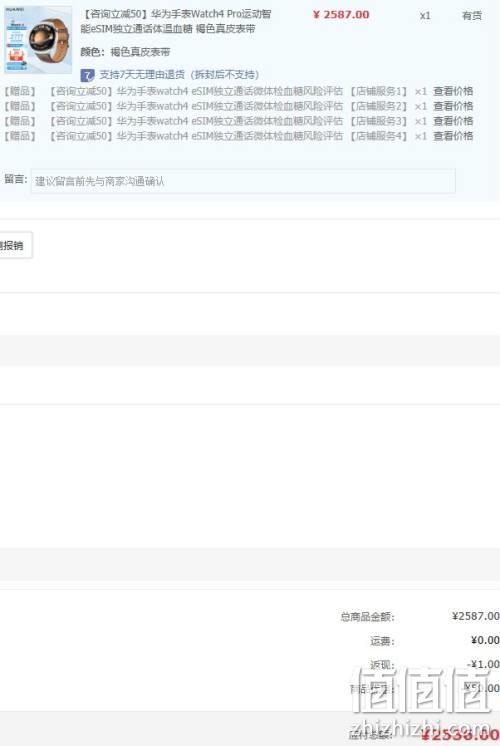Open second gift item 店铺服务2 title

[229, 106]
